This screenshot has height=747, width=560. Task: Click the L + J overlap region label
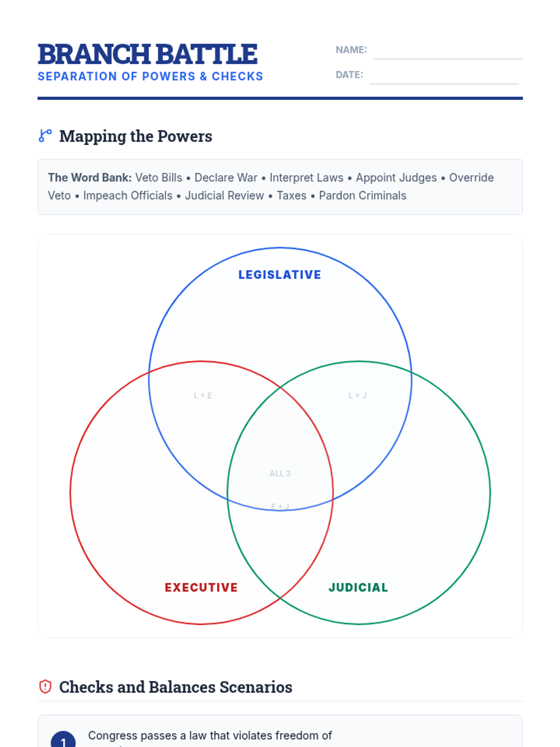357,395
